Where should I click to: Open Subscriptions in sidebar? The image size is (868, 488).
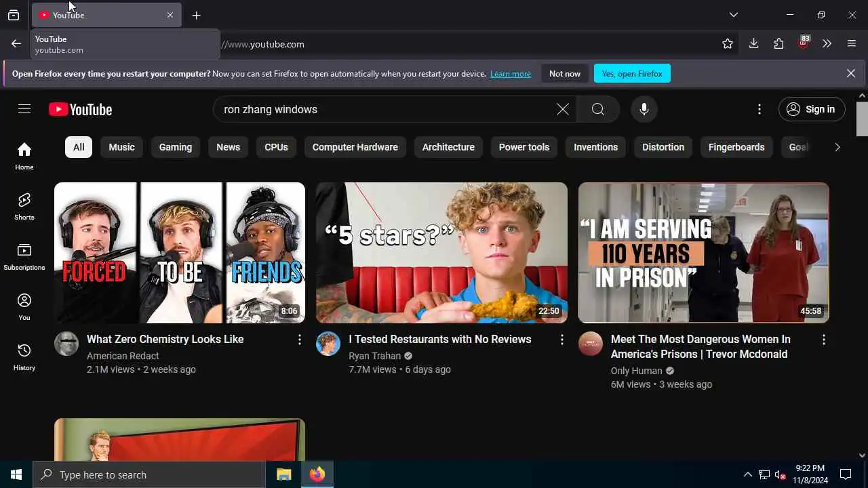pyautogui.click(x=24, y=256)
